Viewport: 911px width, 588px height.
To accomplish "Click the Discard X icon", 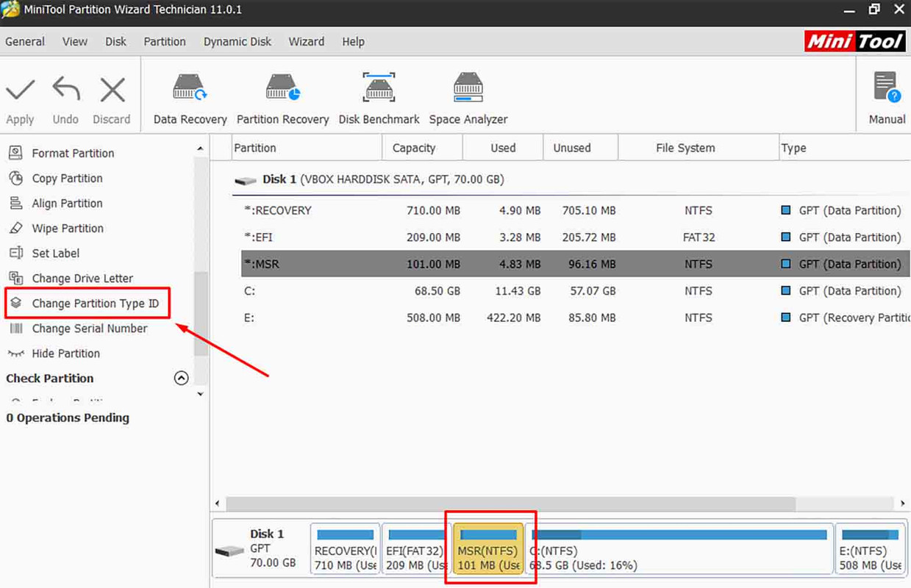I will (x=112, y=90).
